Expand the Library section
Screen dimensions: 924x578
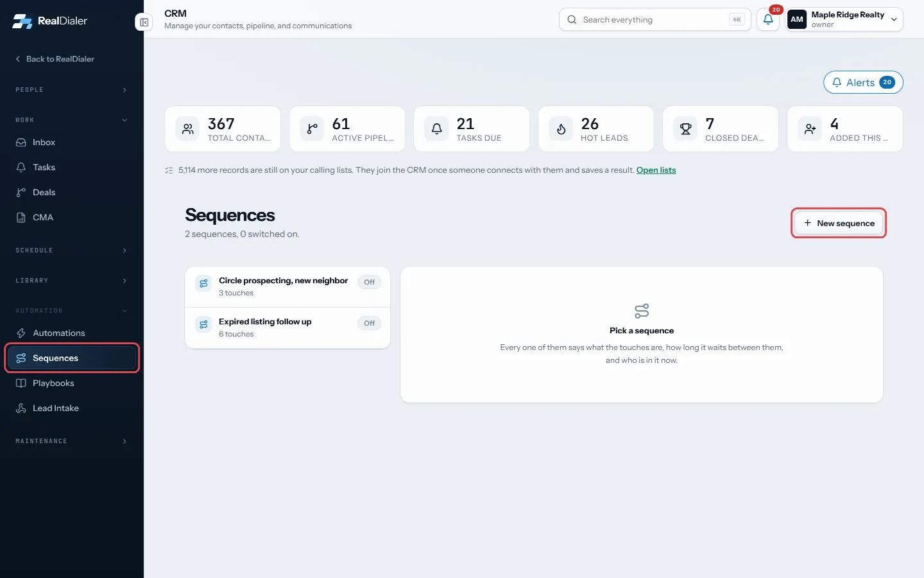pyautogui.click(x=72, y=281)
